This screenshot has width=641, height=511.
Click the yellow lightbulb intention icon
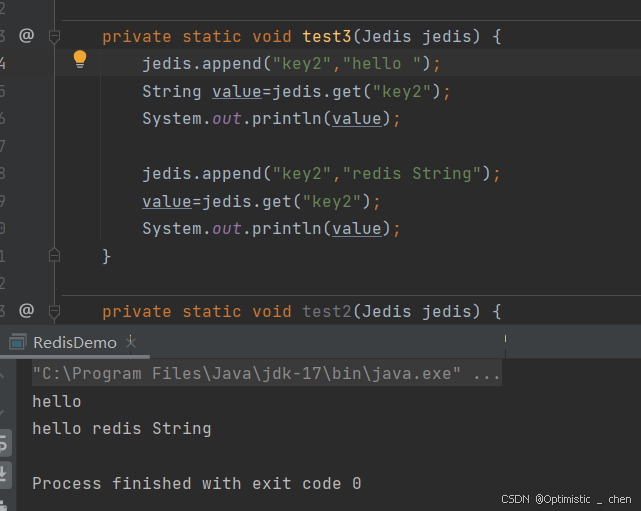pyautogui.click(x=80, y=60)
